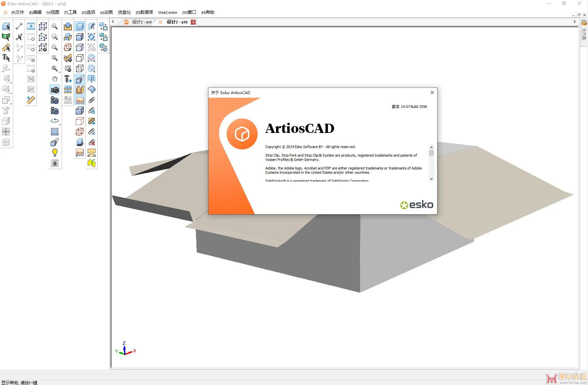Viewport: 588px width, 385px height.
Task: Zoom out with the minus magnifier
Action: 55,47
